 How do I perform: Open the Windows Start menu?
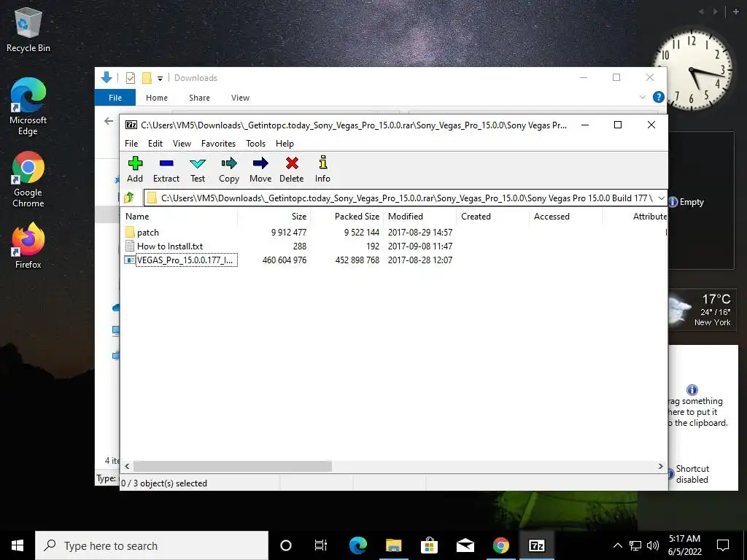18,545
